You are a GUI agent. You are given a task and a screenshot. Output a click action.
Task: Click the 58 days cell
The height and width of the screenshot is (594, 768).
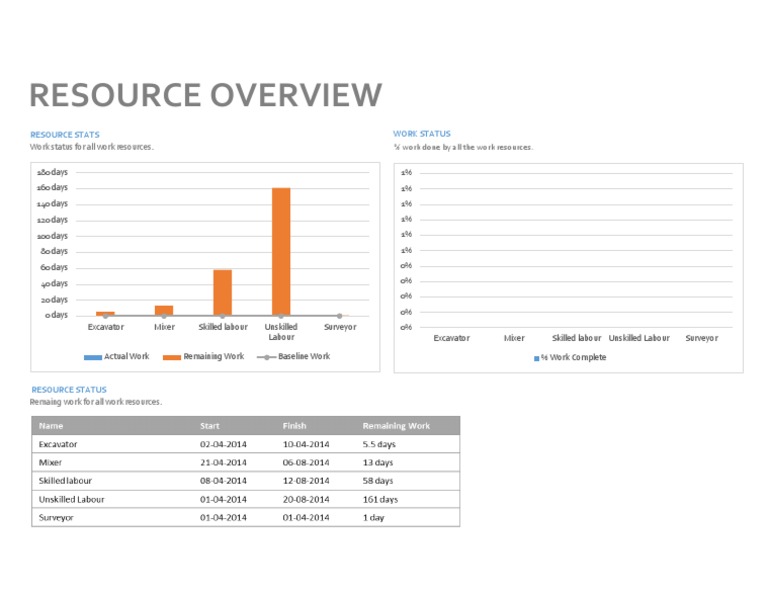pos(378,481)
